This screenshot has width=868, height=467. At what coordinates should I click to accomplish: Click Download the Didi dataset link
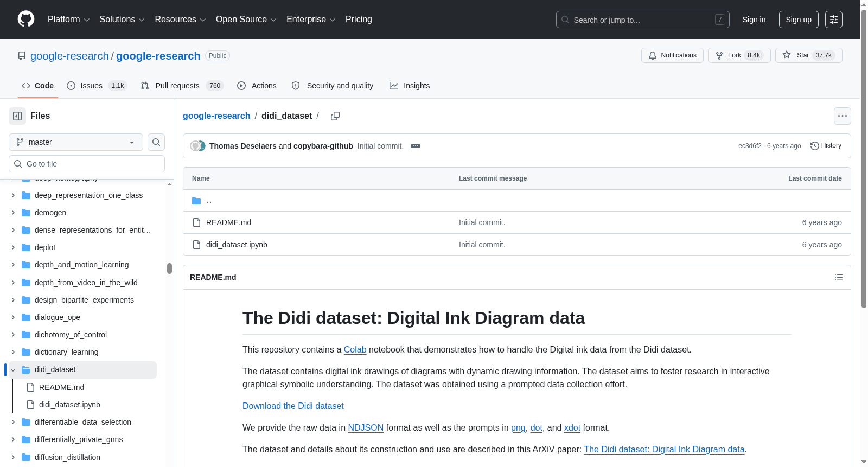pos(293,406)
